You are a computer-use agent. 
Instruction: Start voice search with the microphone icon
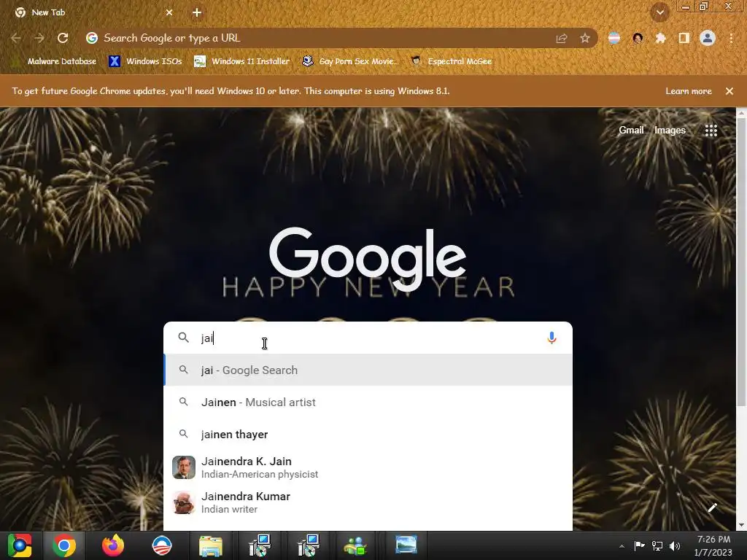click(551, 338)
